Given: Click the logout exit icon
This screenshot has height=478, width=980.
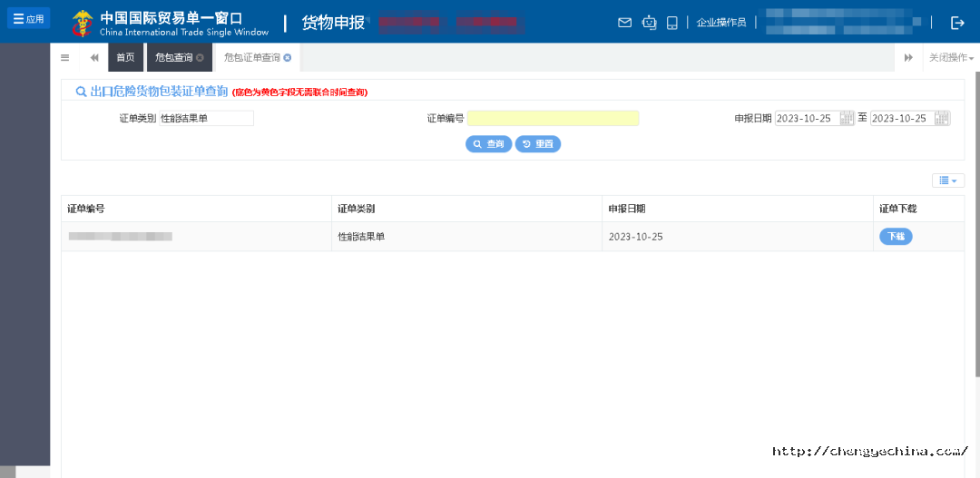Looking at the screenshot, I should [x=957, y=23].
